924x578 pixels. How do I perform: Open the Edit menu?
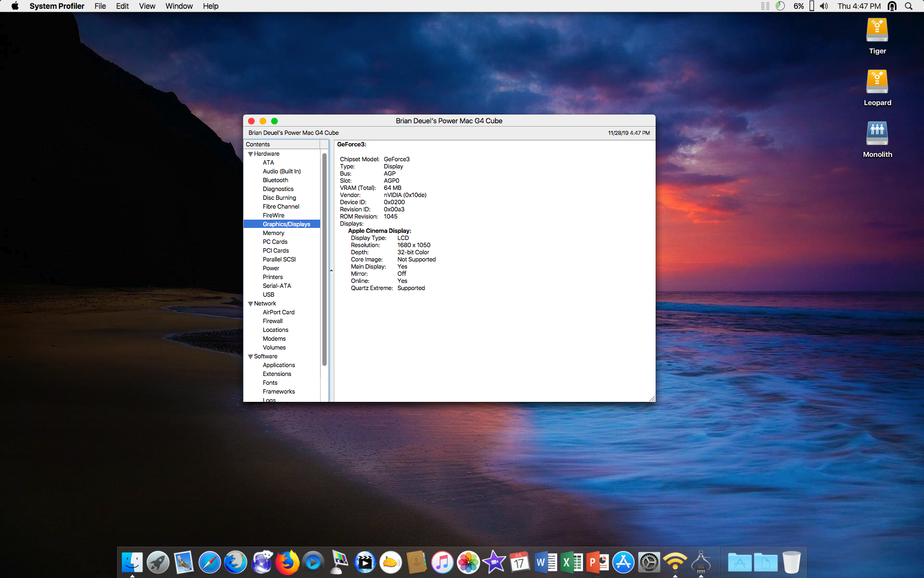click(x=122, y=6)
